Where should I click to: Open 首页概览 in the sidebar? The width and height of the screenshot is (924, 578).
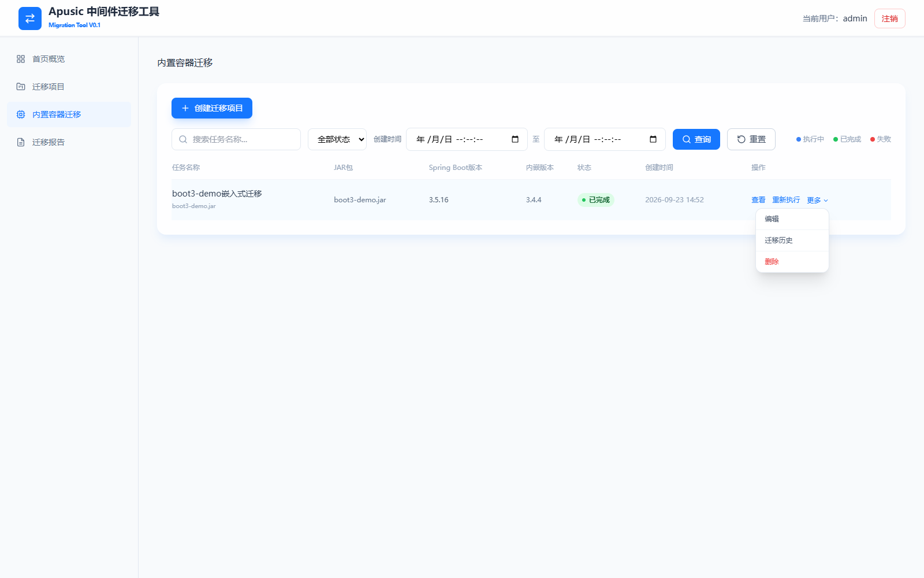click(x=69, y=59)
